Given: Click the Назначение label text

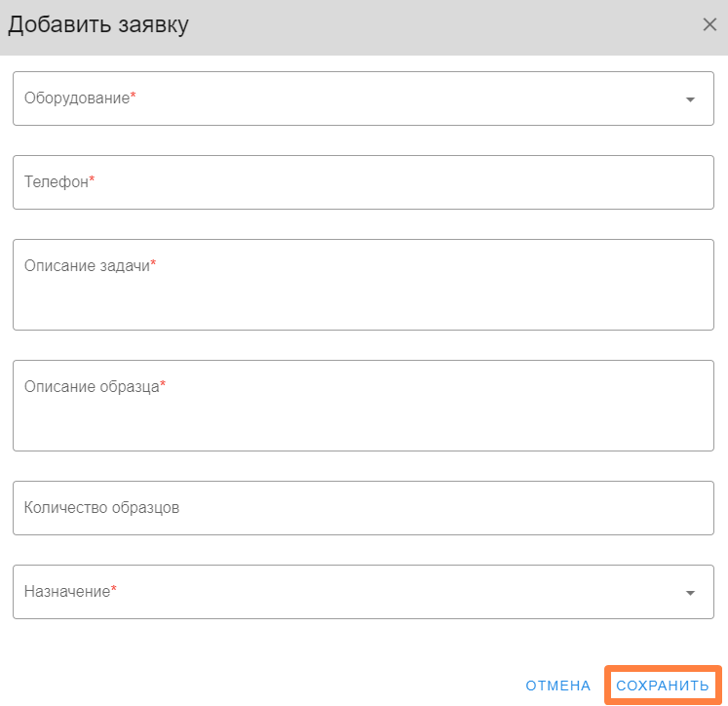Looking at the screenshot, I should [x=66, y=592].
